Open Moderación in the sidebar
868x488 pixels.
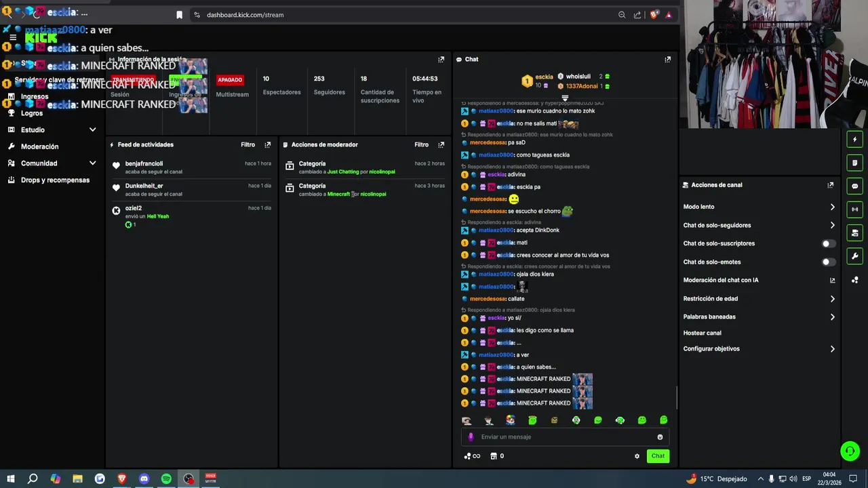click(x=39, y=146)
